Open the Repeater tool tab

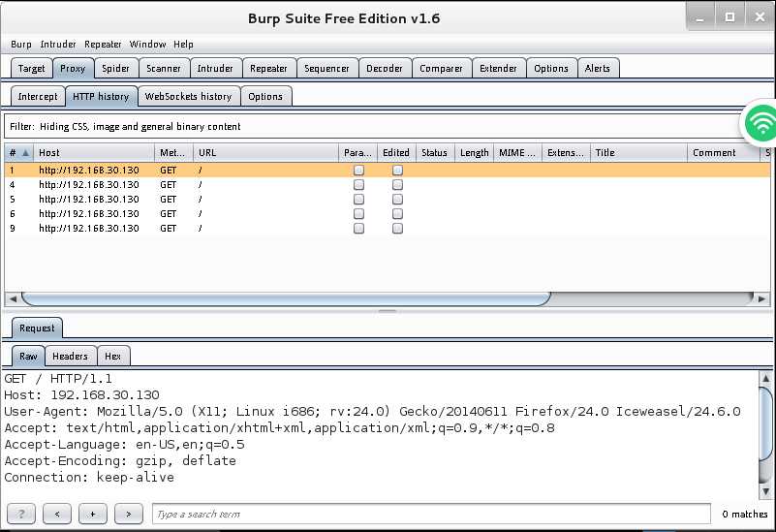coord(268,68)
